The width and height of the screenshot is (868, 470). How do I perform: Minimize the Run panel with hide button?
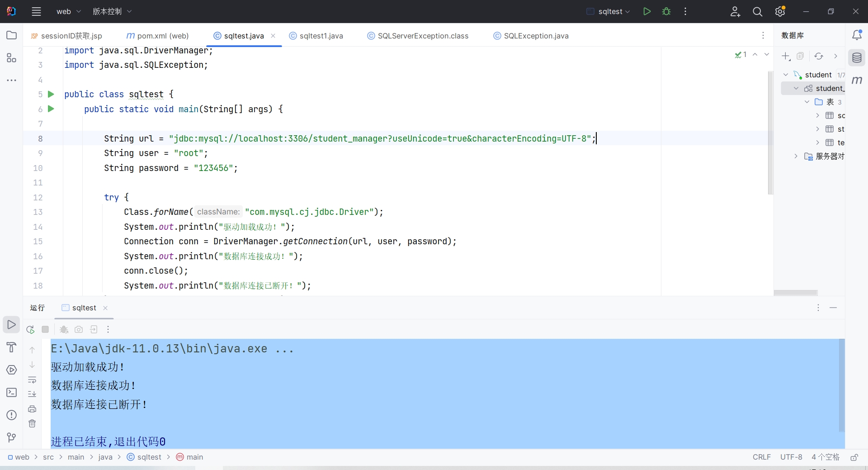pos(833,308)
